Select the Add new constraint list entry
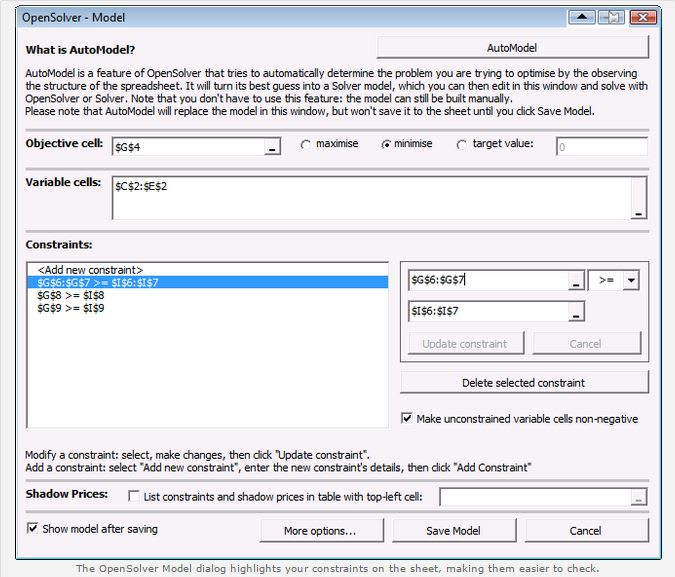Image resolution: width=675 pixels, height=577 pixels. coord(207,270)
